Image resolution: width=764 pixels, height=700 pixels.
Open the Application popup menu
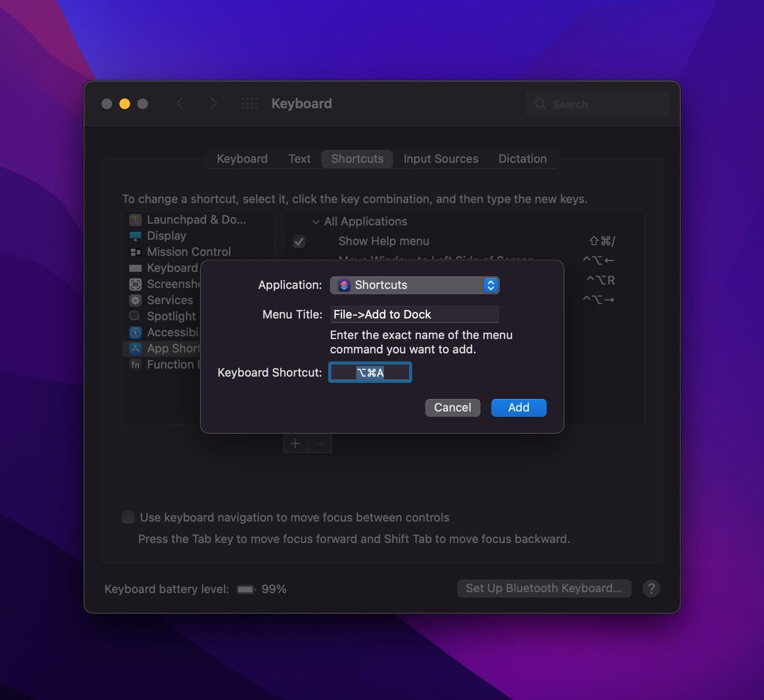(414, 285)
